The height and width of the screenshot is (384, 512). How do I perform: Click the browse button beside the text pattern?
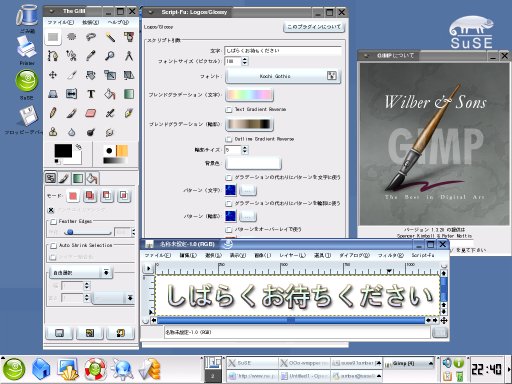coord(247,190)
